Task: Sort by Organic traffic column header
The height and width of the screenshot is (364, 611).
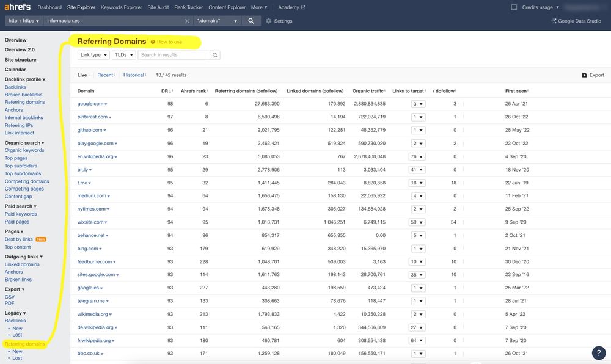Action: click(x=368, y=91)
